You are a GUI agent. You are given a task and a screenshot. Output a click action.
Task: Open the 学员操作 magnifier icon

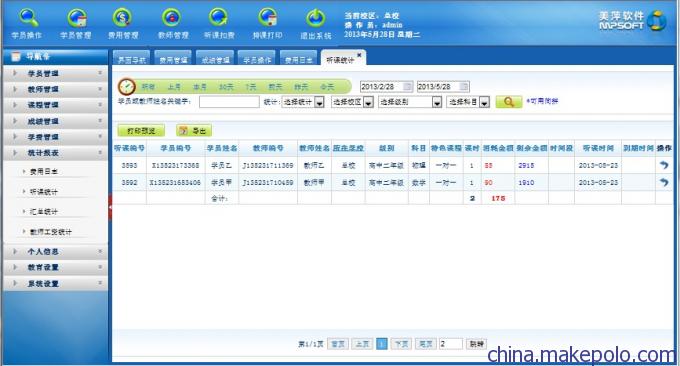(x=29, y=18)
